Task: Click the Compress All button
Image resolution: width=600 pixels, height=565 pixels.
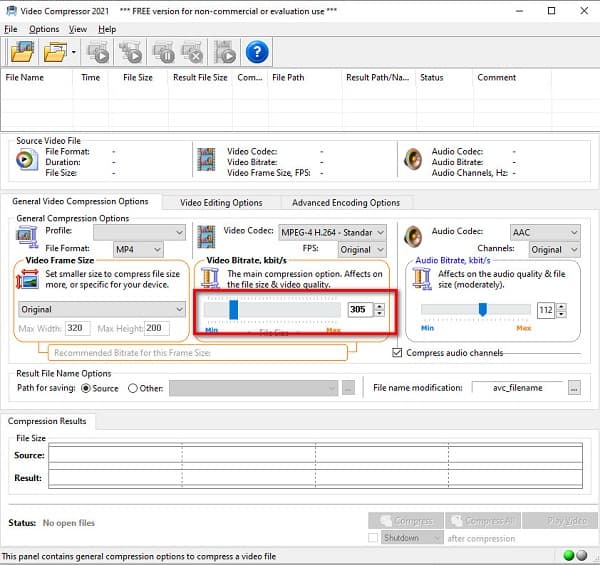Action: coord(483,521)
